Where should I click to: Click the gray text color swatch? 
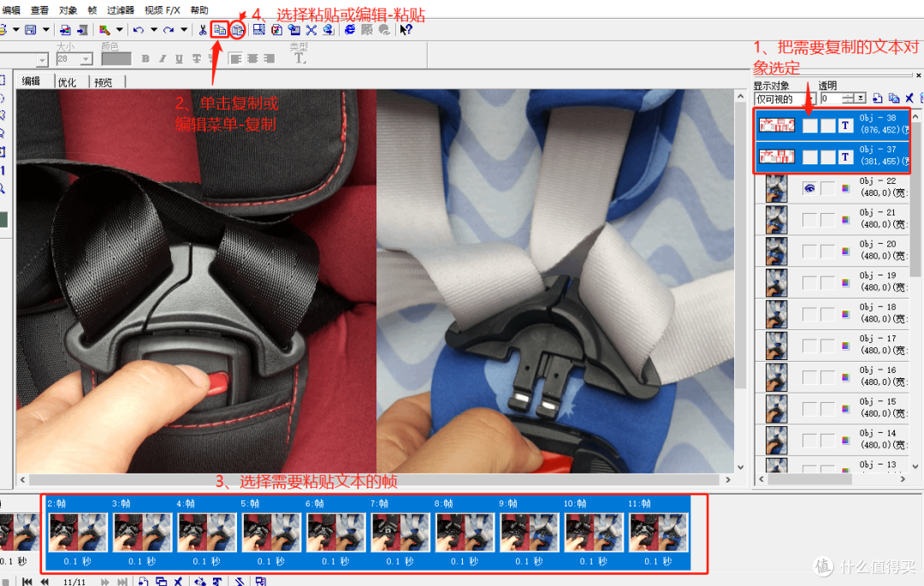(115, 59)
